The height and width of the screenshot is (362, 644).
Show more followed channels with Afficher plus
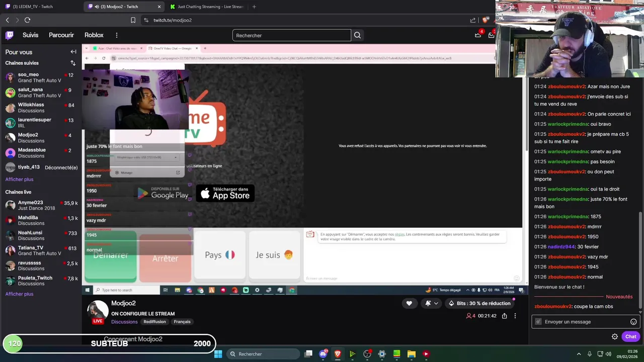(x=19, y=179)
